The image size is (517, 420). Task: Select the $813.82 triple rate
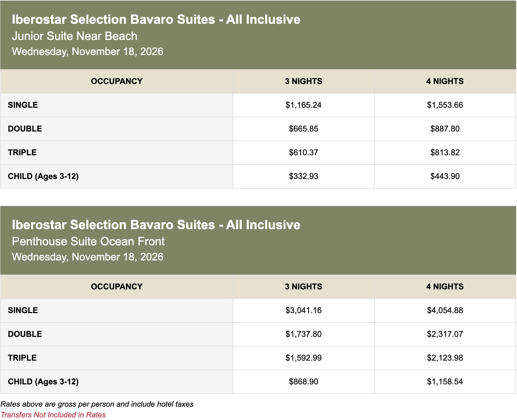445,153
